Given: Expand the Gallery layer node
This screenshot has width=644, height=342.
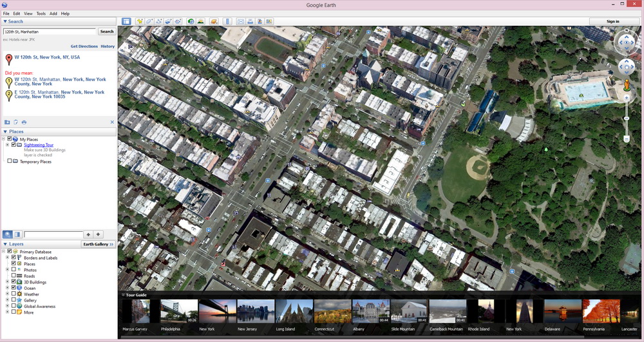Looking at the screenshot, I should tap(7, 300).
